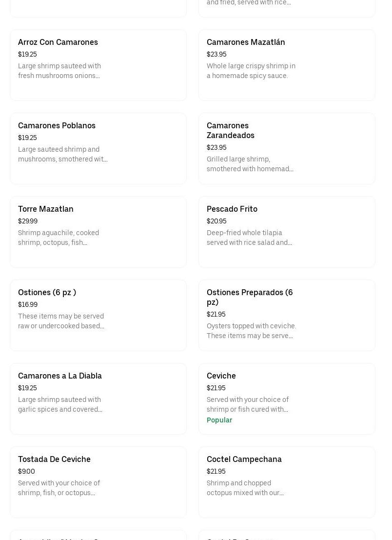
Task: Click the Ceviche menu item title
Action: (221, 376)
